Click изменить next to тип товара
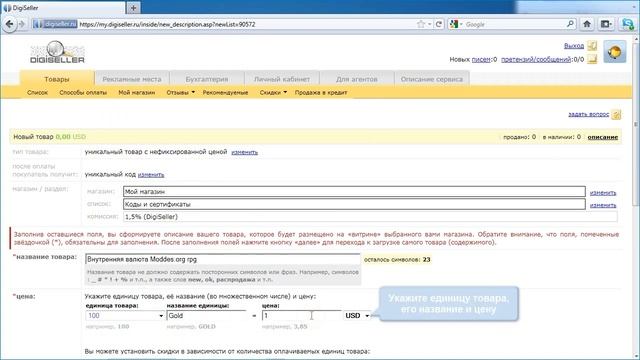 point(244,152)
